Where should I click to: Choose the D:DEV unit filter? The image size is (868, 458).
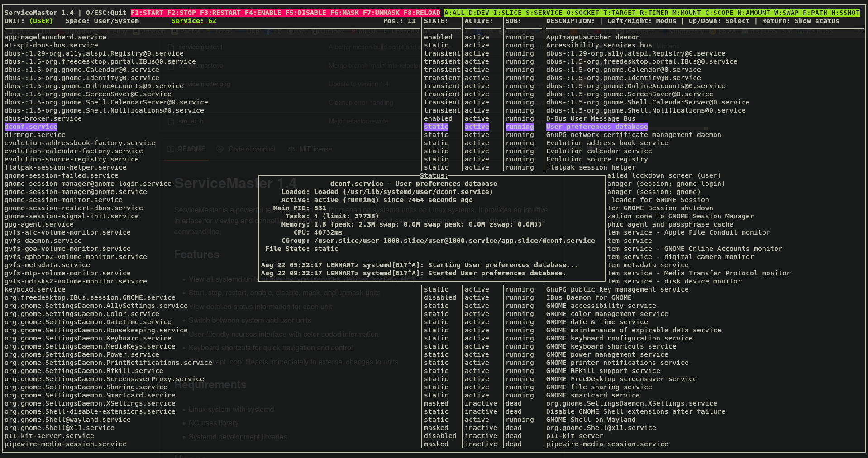click(479, 13)
